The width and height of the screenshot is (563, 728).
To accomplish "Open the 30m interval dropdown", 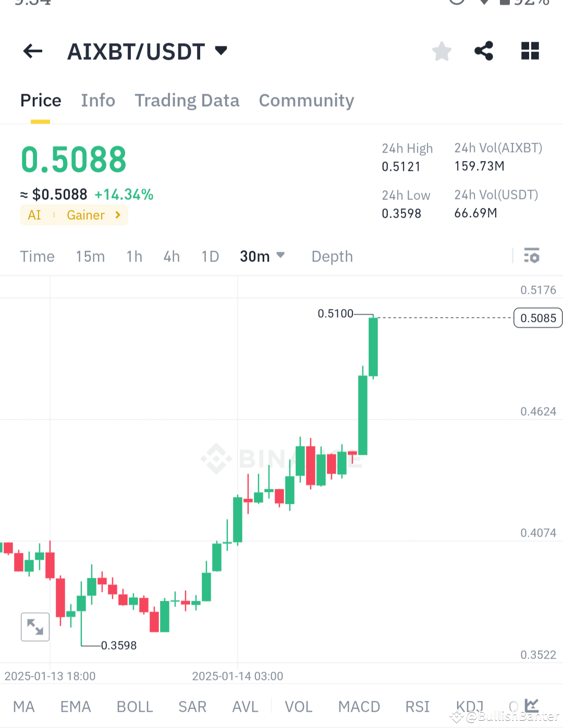I will click(263, 256).
